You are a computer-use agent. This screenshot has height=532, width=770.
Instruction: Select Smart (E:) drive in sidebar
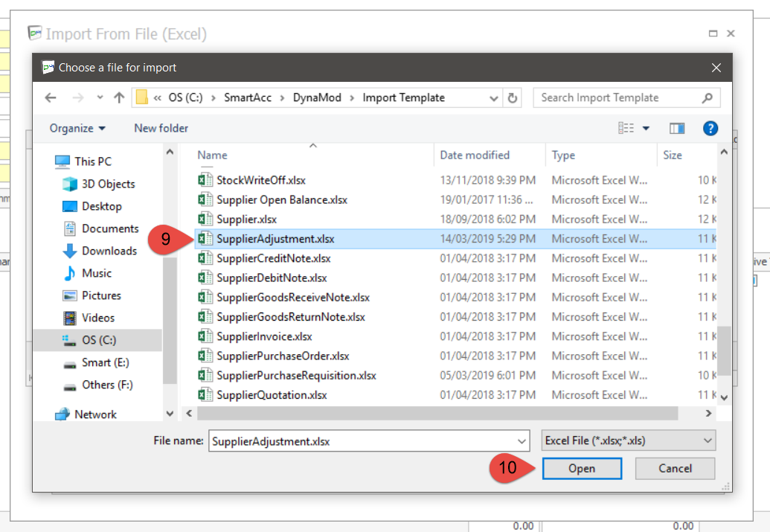pos(96,362)
